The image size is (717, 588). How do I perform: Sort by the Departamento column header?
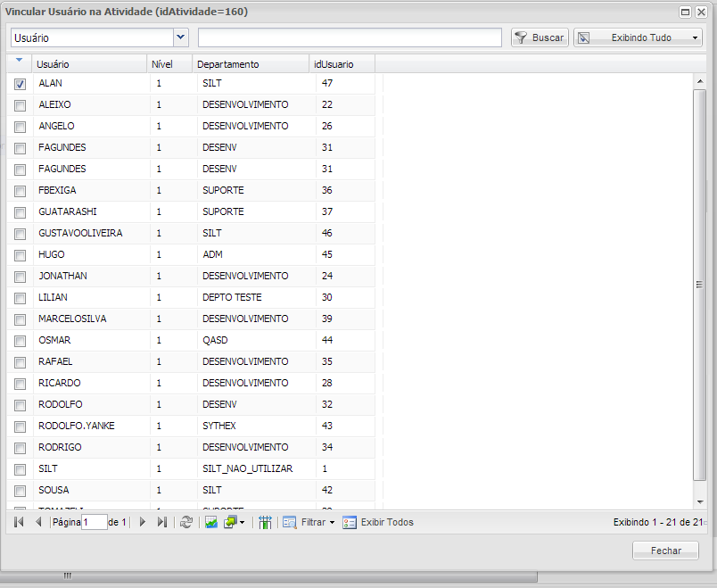pos(251,64)
